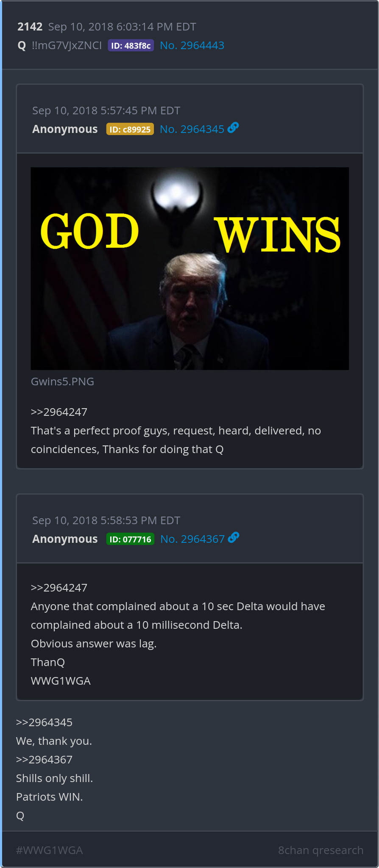The height and width of the screenshot is (868, 379).
Task: Open post link No. 2964345
Action: tap(192, 129)
